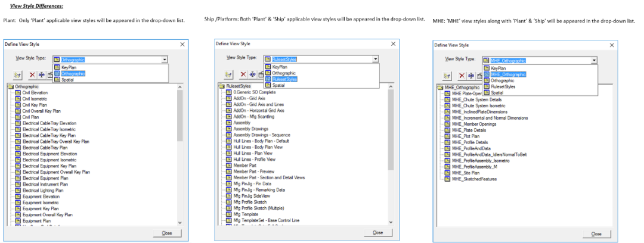This screenshot has width=644, height=243.
Task: Click New View Style icon in Orthographic dialog
Action: pyautogui.click(x=17, y=75)
